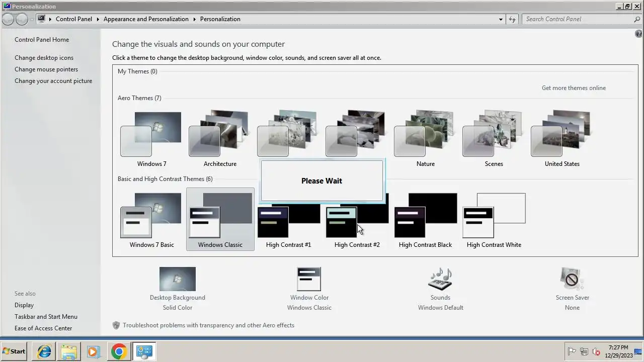Refresh the Control Panel view

click(512, 19)
